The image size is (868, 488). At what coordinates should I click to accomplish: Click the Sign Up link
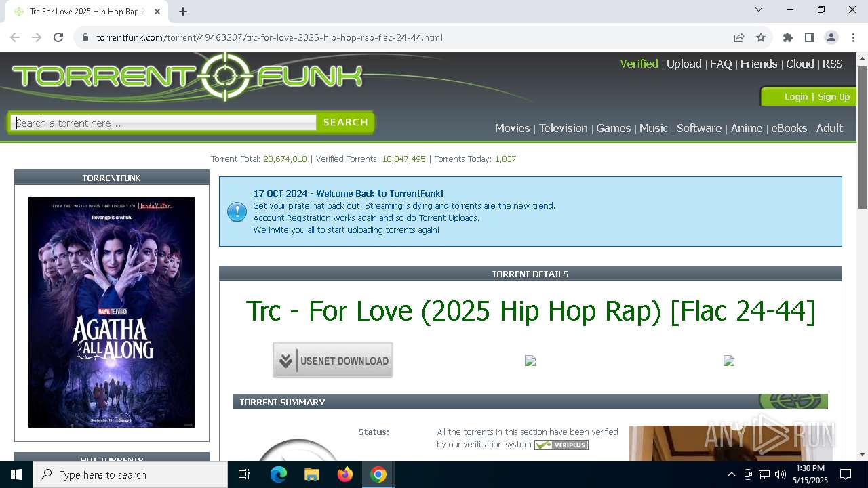833,96
